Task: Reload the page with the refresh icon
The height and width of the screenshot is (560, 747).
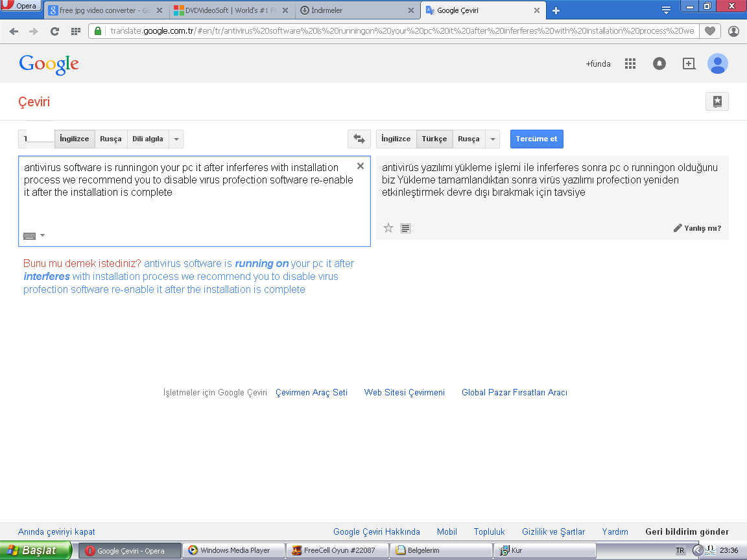Action: [54, 31]
